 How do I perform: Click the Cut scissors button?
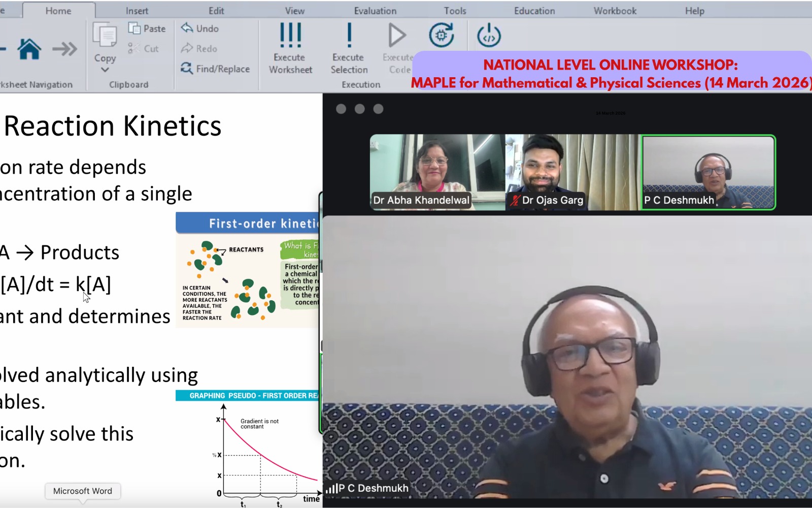coord(144,49)
